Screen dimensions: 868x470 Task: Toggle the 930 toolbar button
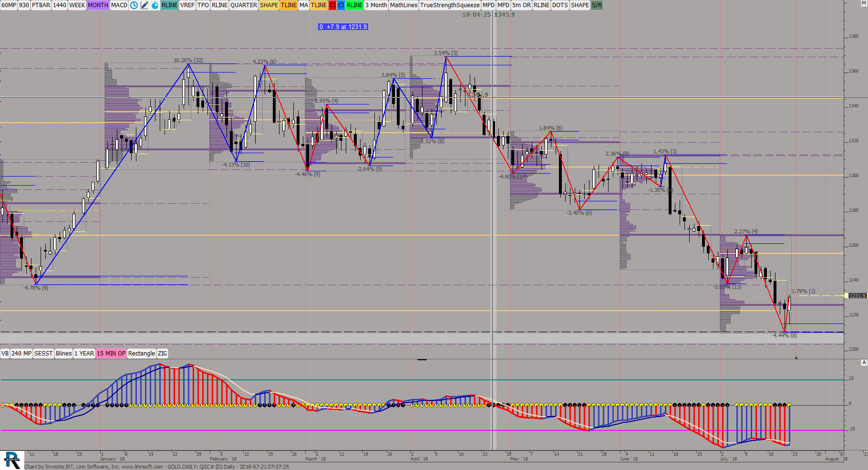point(24,5)
